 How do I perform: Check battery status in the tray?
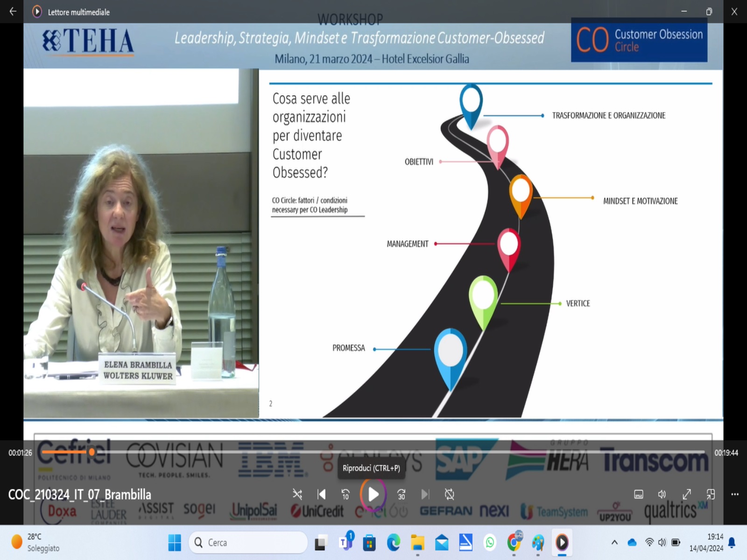click(676, 542)
